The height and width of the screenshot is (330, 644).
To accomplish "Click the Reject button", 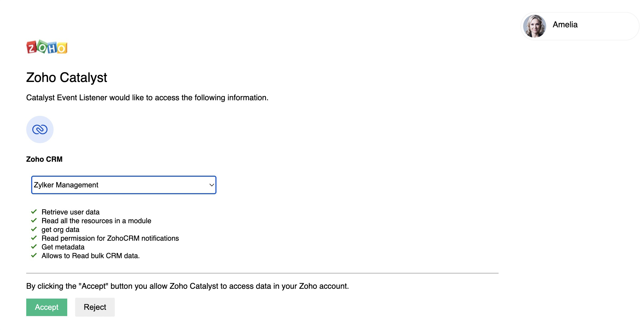I will (x=95, y=307).
